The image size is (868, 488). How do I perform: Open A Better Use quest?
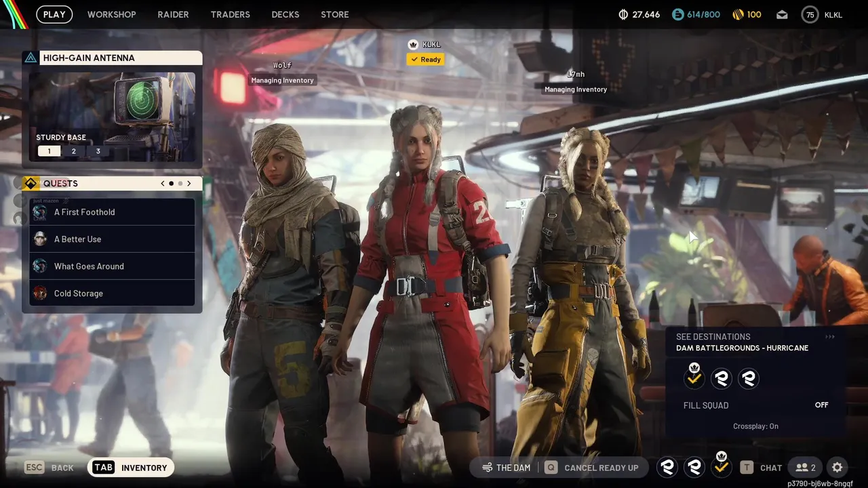tap(112, 239)
